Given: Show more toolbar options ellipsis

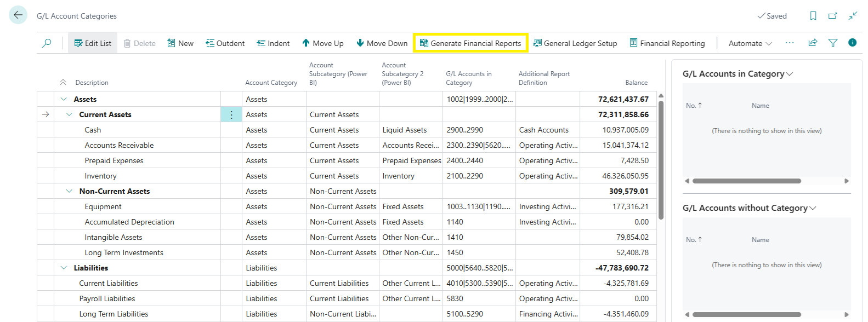Looking at the screenshot, I should [790, 43].
